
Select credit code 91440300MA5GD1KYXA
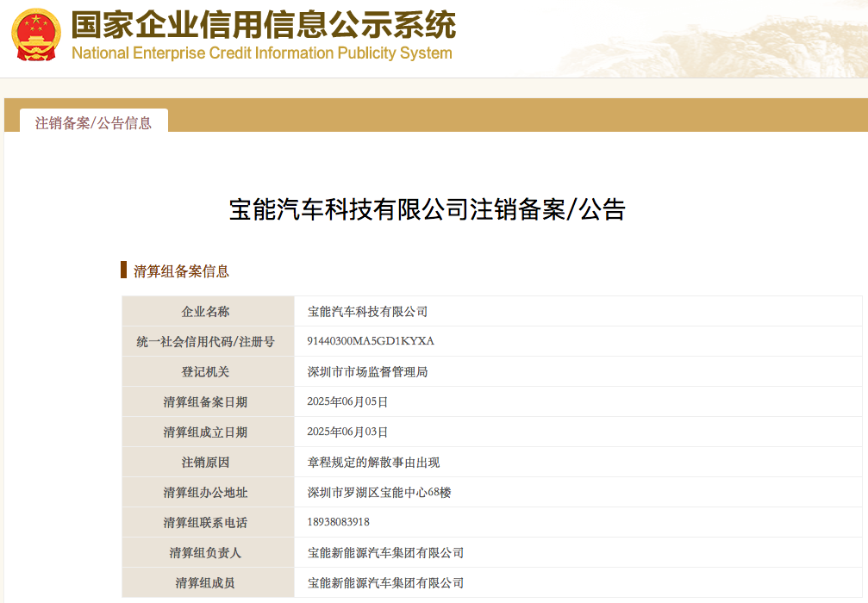(x=371, y=341)
